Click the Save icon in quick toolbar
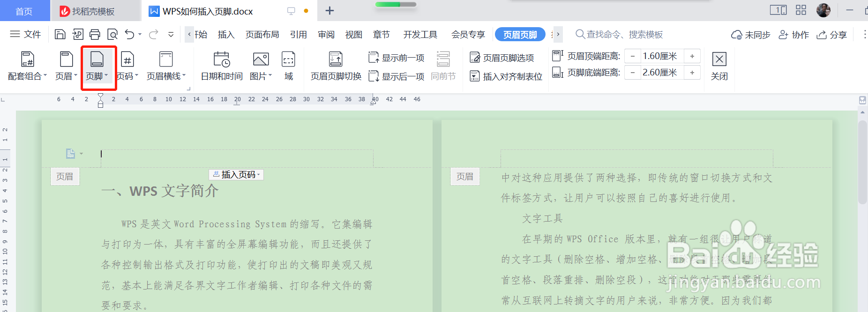 (x=60, y=34)
